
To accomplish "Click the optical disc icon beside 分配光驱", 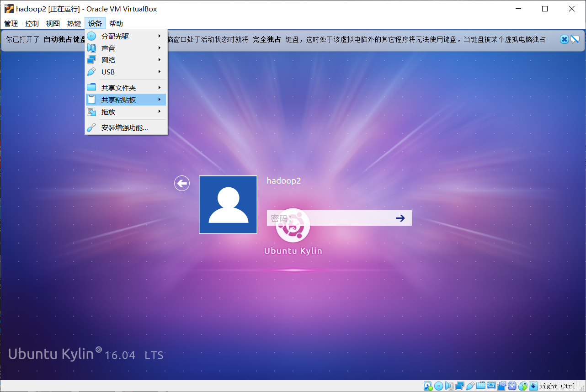I will pyautogui.click(x=92, y=36).
